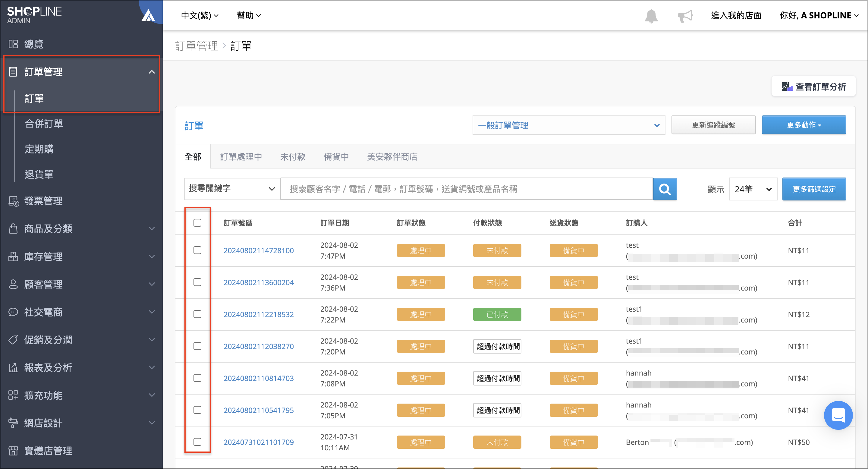Open the 你好, A SHOPLINE account menu
The image size is (868, 469).
(x=819, y=15)
